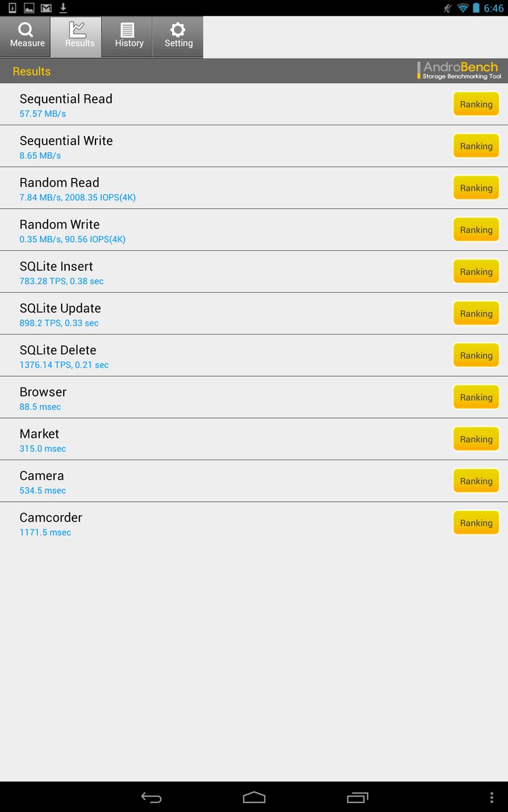Open Ranking for Browser result
This screenshot has width=508, height=812.
pos(475,398)
